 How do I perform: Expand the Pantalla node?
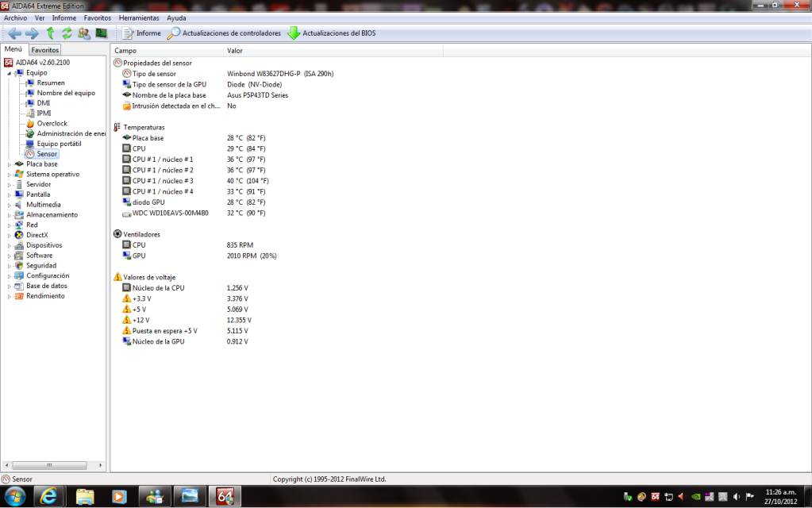point(10,195)
